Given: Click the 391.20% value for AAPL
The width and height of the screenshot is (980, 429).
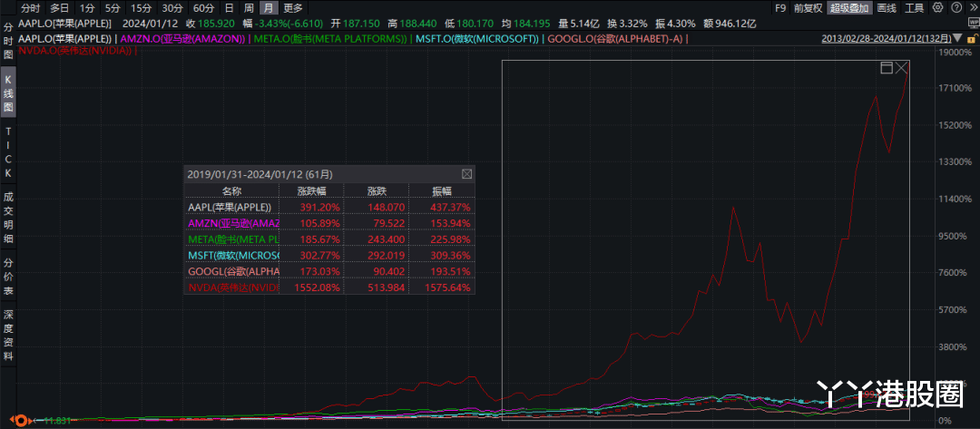Looking at the screenshot, I should click(322, 207).
